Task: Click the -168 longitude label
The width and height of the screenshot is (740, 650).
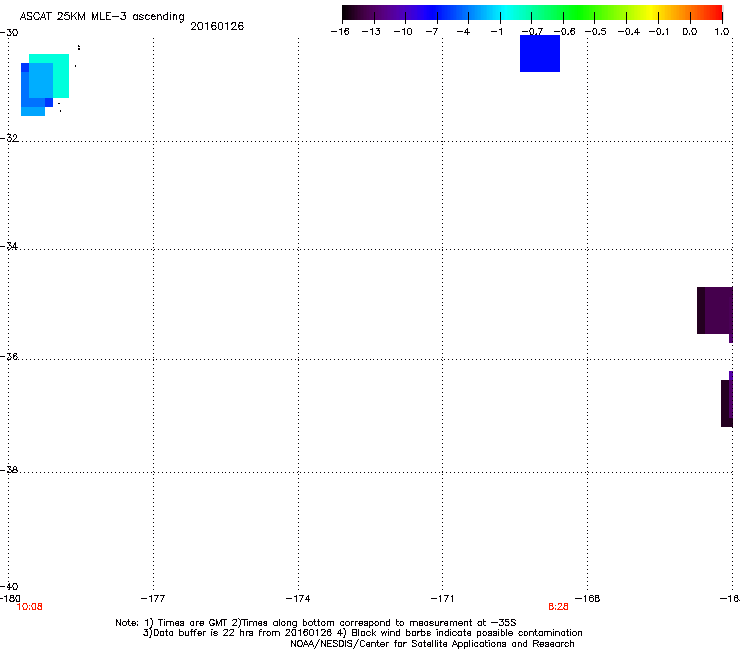Action: pyautogui.click(x=588, y=599)
